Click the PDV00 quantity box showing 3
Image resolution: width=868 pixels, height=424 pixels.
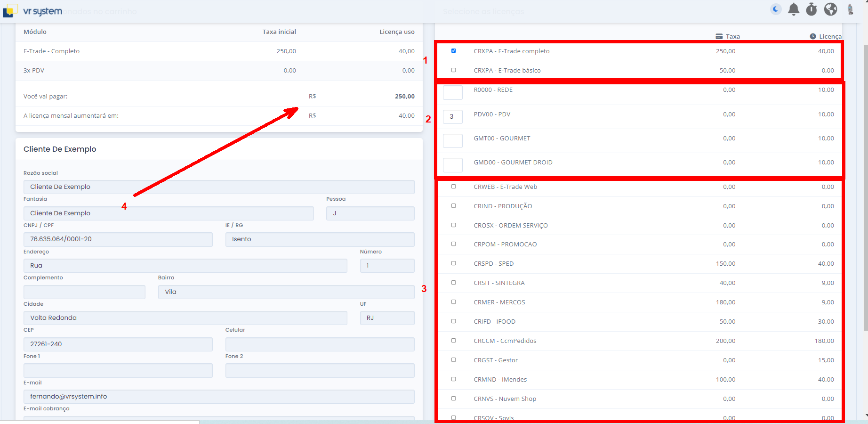click(x=453, y=116)
